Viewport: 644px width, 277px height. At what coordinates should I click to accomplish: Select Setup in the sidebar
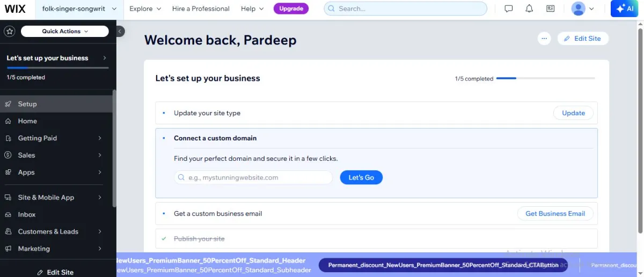point(56,104)
